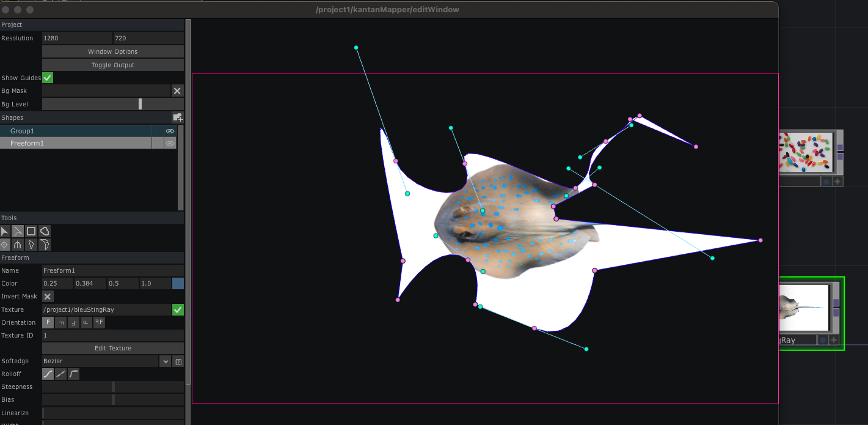Set rolloff to the S-curve icon

click(48, 374)
